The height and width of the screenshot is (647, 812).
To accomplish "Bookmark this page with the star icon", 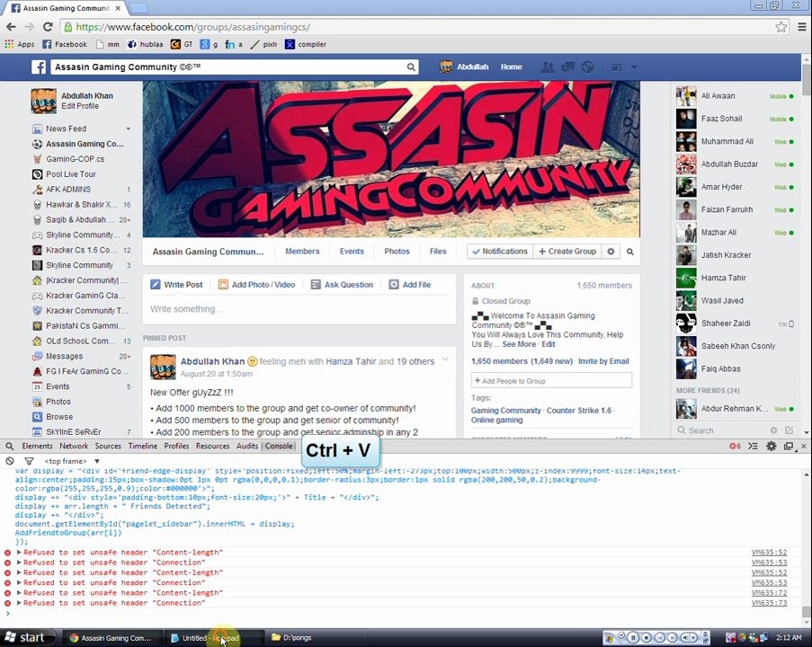I will click(781, 27).
